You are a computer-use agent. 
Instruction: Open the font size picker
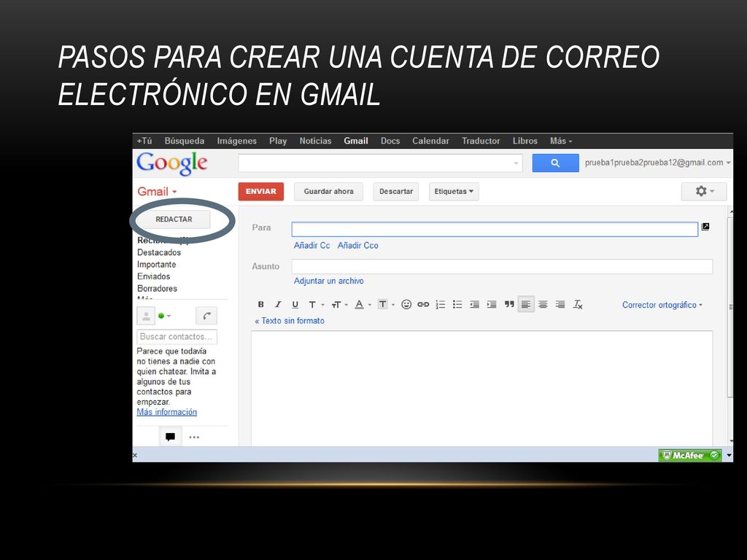tap(339, 304)
